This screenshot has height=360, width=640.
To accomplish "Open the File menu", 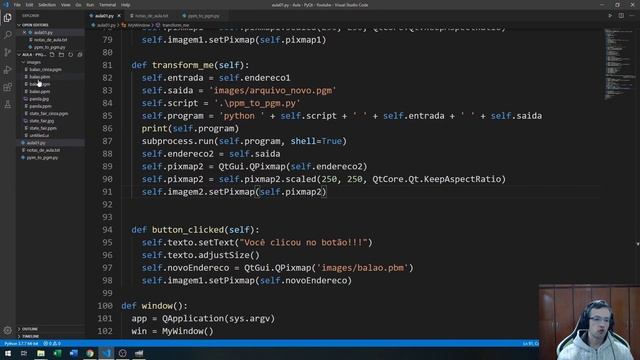I will (x=17, y=5).
